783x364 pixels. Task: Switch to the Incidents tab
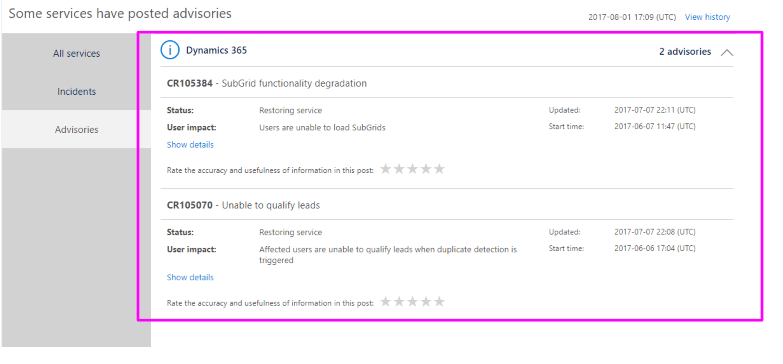(x=76, y=91)
